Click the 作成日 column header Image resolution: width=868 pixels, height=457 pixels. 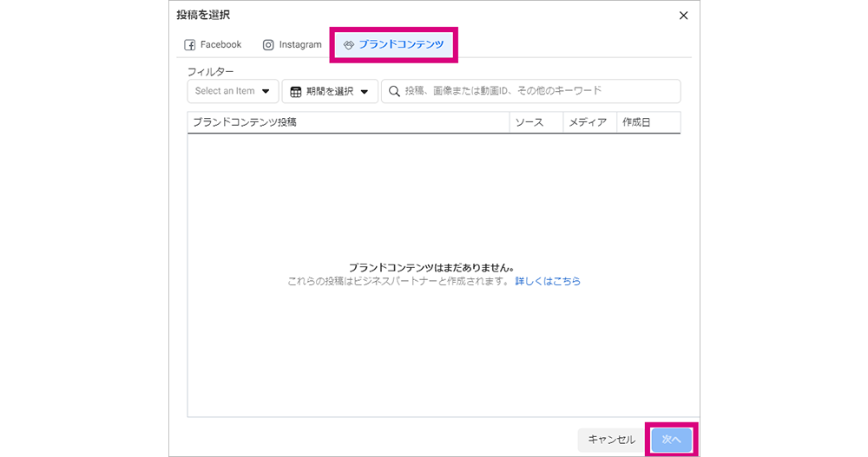tap(648, 122)
